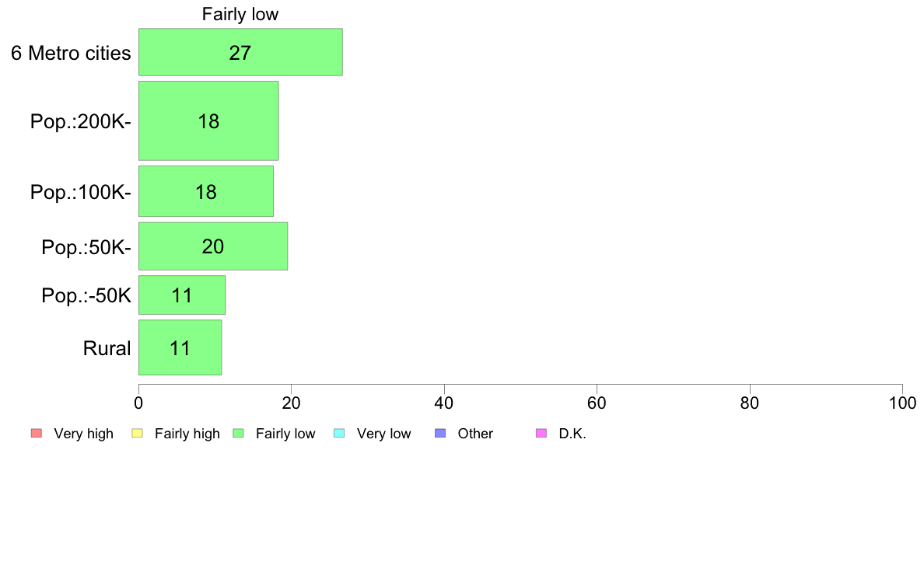This screenshot has height=572, width=924.
Task: Click the Very low cyan legend swatch
Action: tap(339, 434)
